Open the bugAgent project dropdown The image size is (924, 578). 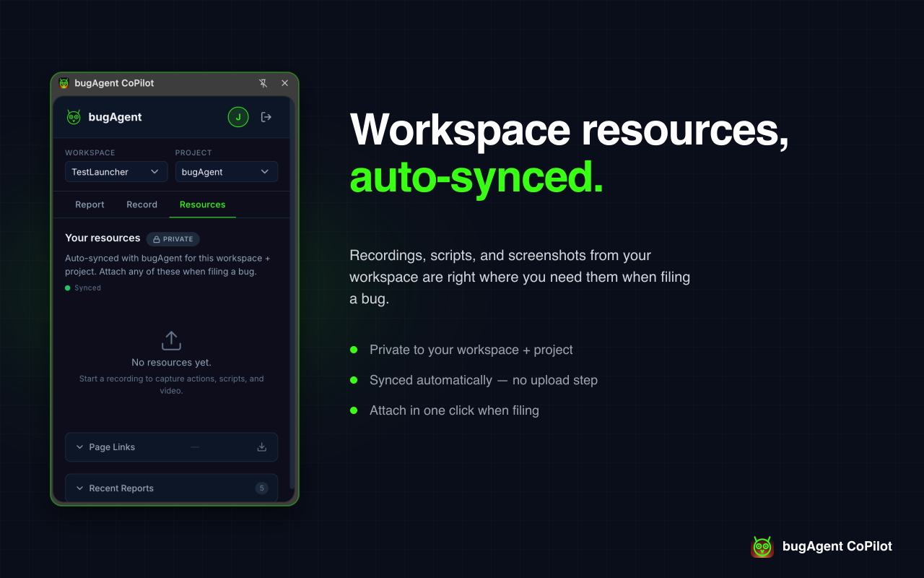click(x=227, y=172)
